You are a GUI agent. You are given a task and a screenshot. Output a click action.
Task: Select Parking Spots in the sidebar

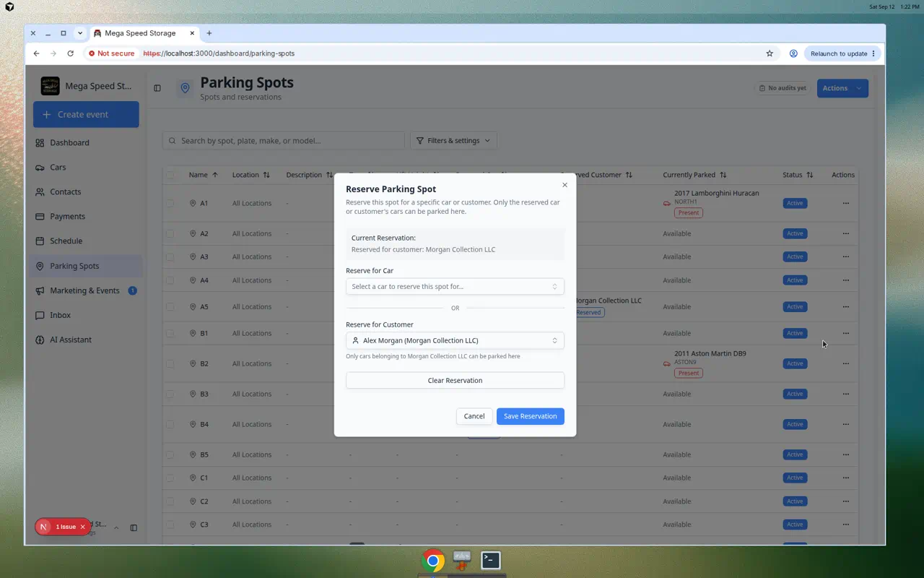point(87,266)
